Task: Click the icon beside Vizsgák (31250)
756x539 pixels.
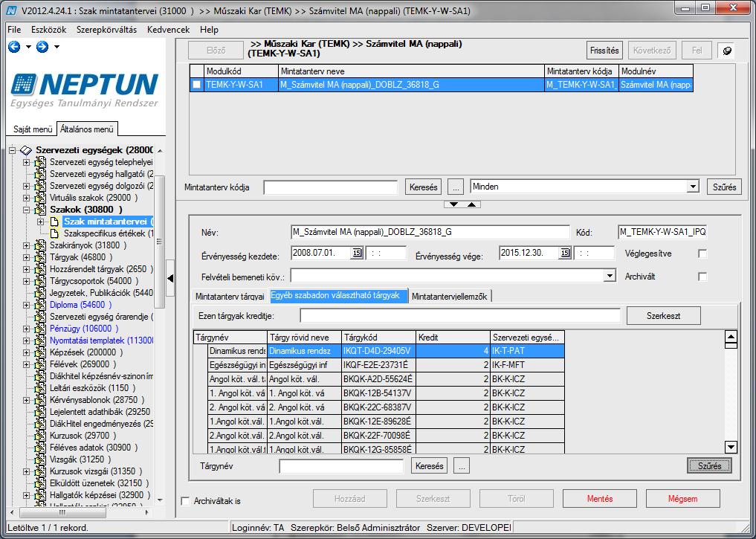Action: (40, 459)
